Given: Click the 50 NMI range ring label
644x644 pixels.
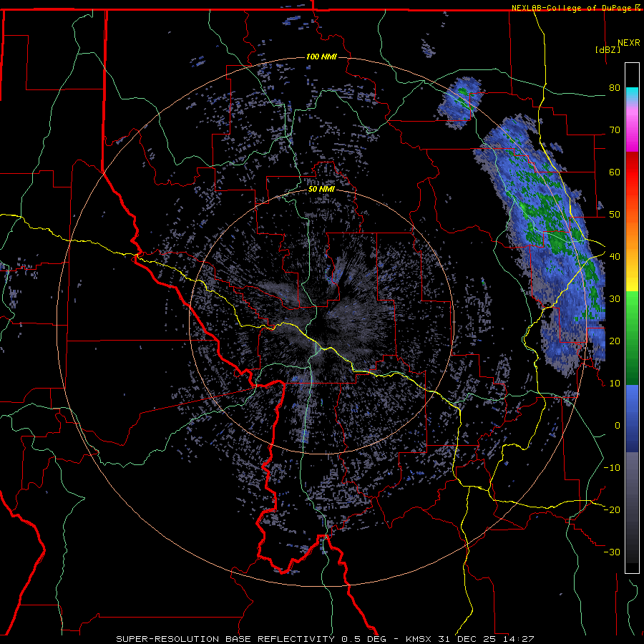Looking at the screenshot, I should coord(321,190).
